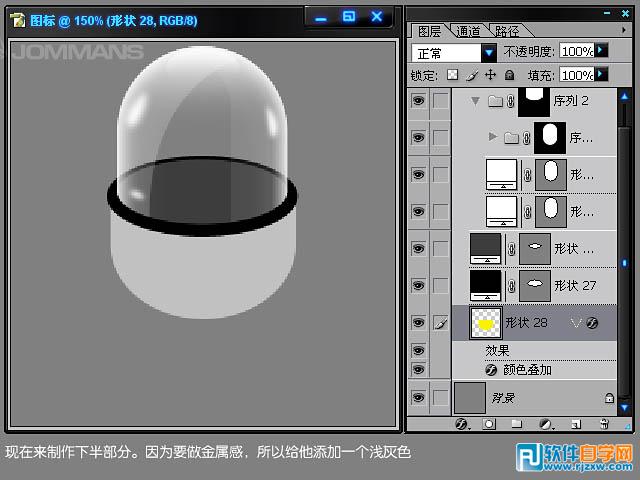Toggle lock transparent pixels icon
The height and width of the screenshot is (480, 640).
coord(452,75)
